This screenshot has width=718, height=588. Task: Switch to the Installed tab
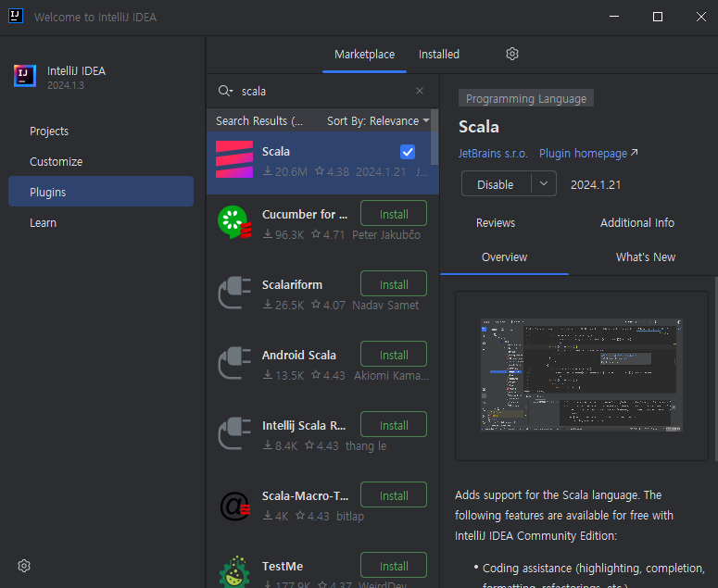[439, 55]
